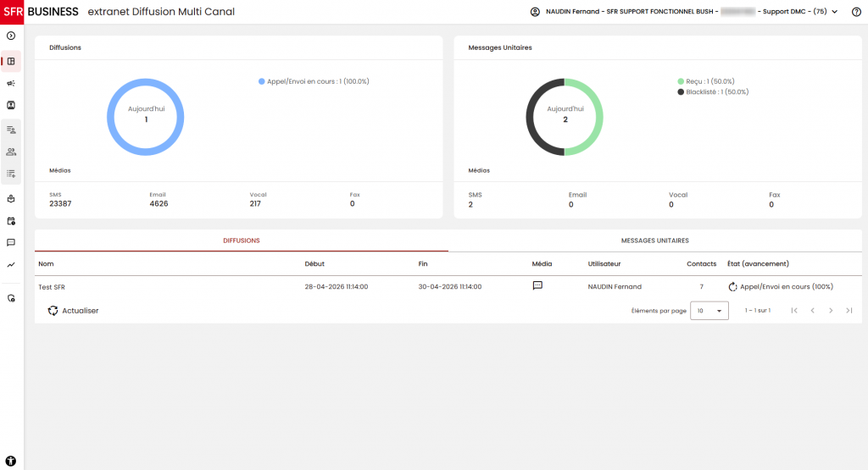The width and height of the screenshot is (868, 470).
Task: Go to first page of results
Action: (x=794, y=311)
